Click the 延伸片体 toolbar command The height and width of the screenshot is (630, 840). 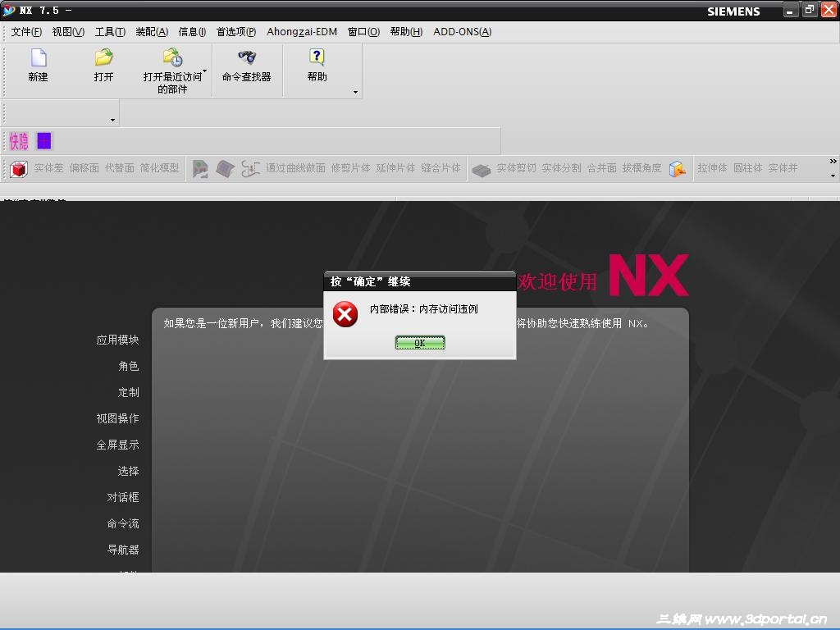(396, 168)
